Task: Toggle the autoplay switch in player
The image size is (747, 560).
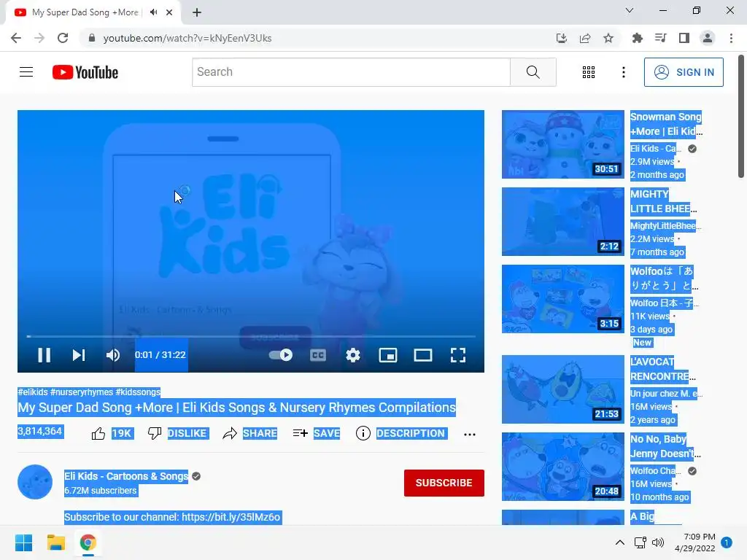Action: tap(281, 355)
